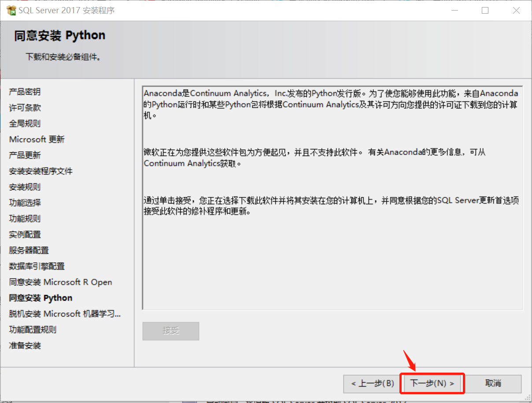This screenshot has width=532, height=403.
Task: Select the 准备安装 step
Action: (25, 345)
